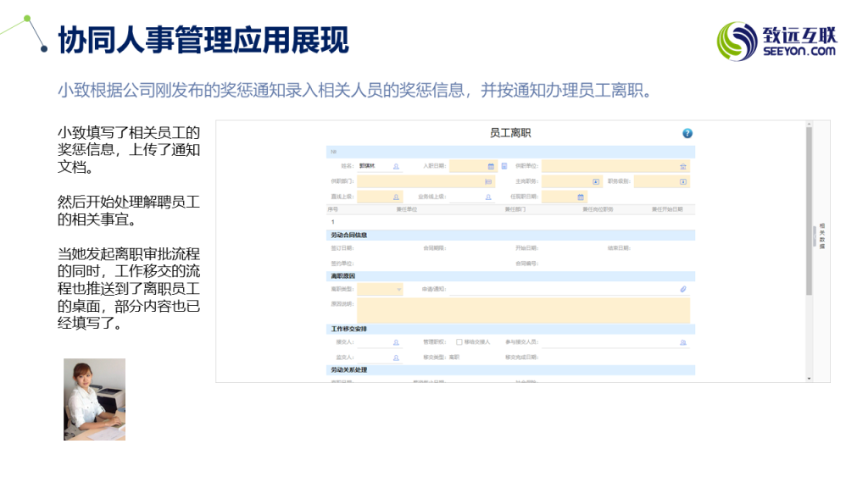The height and width of the screenshot is (488, 868).
Task: Check the 移给交接人 checkbox
Action: click(x=459, y=342)
